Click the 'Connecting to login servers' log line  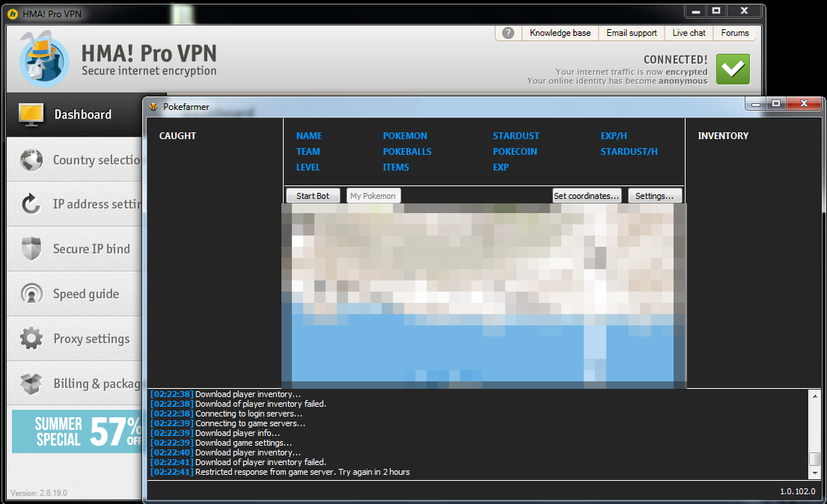226,414
